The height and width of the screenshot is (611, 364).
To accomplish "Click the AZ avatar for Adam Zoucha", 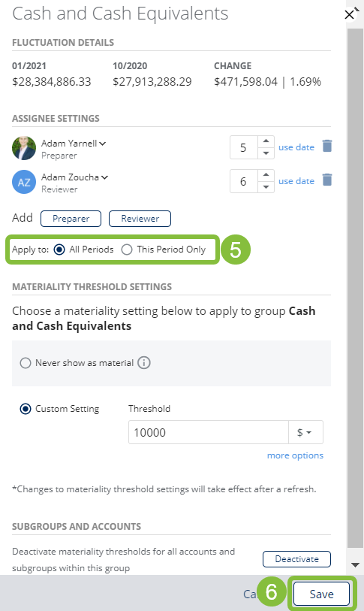I will 24,182.
